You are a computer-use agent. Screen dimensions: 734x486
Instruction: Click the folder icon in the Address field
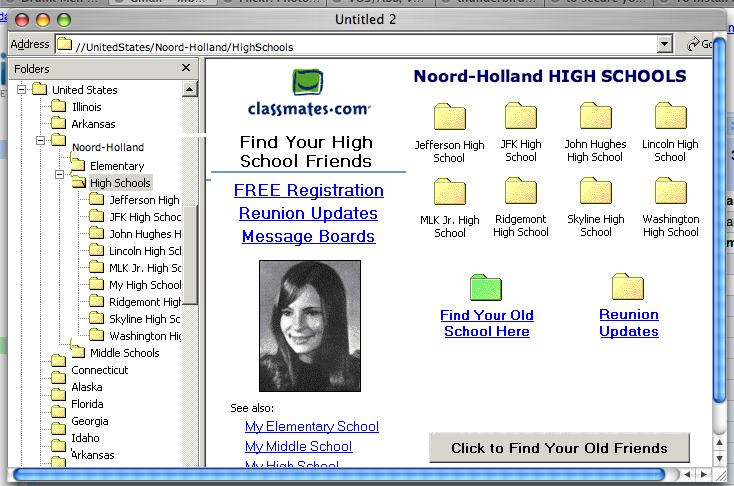coord(64,44)
